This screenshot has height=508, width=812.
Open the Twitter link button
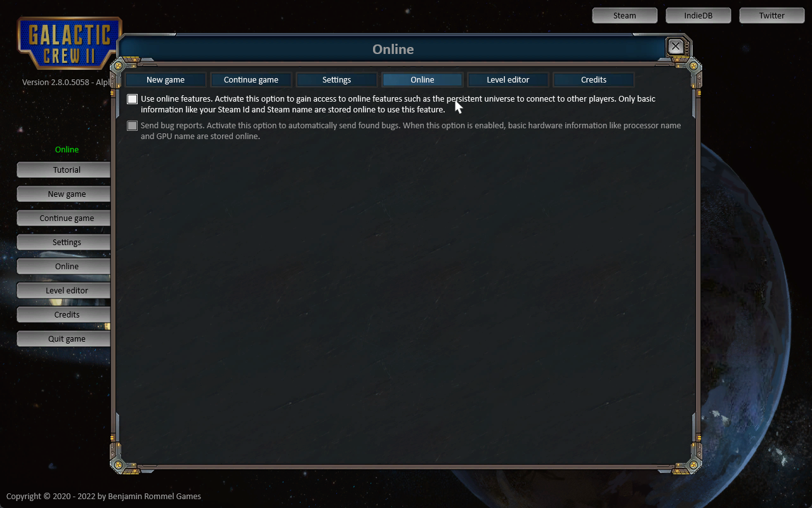(x=772, y=15)
